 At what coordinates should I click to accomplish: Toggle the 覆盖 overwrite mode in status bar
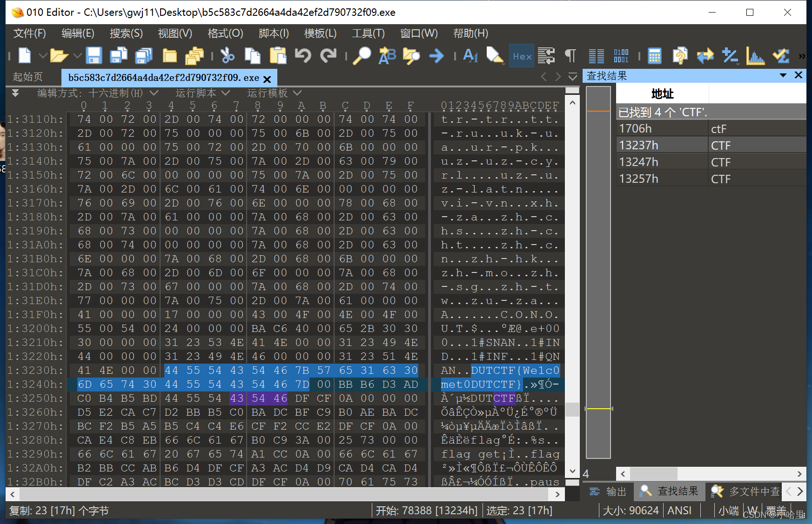coord(776,511)
